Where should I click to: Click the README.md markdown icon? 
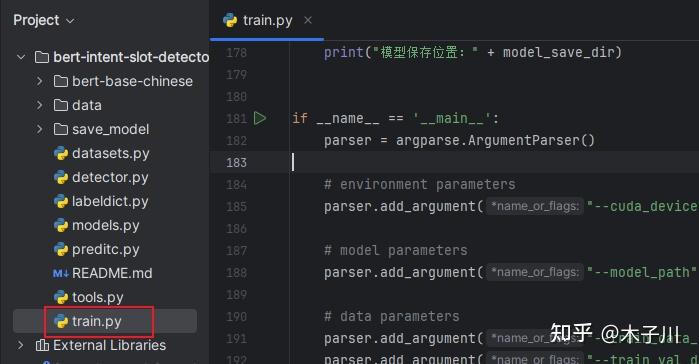(x=61, y=273)
